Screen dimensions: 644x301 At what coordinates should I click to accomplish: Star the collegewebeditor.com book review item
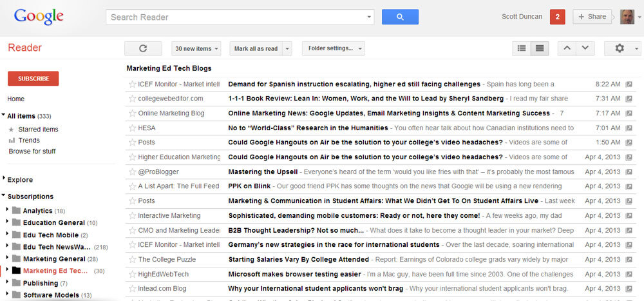click(x=132, y=99)
